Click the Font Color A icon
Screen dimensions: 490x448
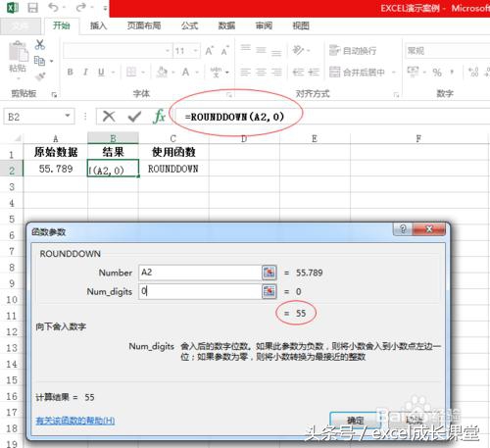(185, 72)
